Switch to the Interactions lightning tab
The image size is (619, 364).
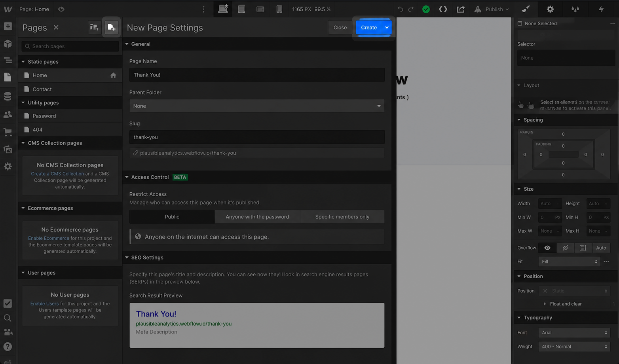click(601, 9)
